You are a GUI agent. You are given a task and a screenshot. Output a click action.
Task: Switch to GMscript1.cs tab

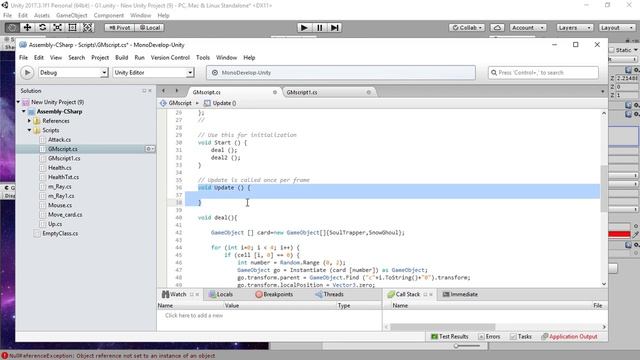[x=302, y=92]
